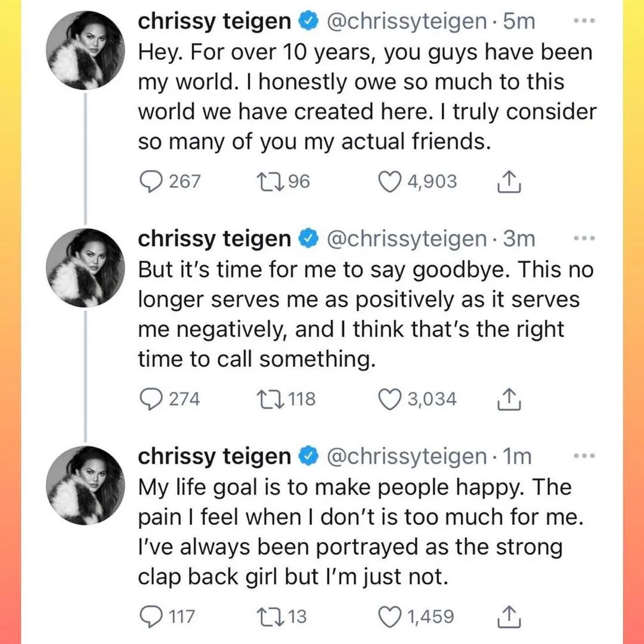
Task: Like the tweet with 1,459 likes
Action: pos(389,617)
